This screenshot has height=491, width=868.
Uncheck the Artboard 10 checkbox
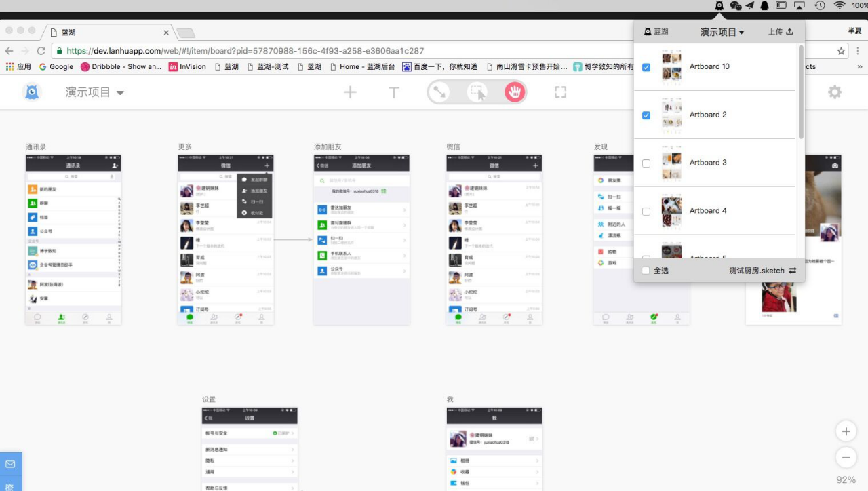coord(646,67)
